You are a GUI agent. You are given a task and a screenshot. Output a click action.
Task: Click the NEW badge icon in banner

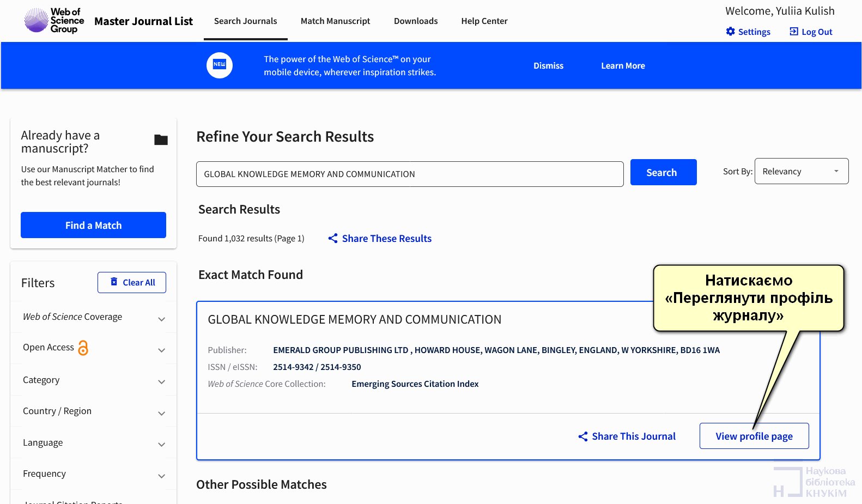[220, 65]
